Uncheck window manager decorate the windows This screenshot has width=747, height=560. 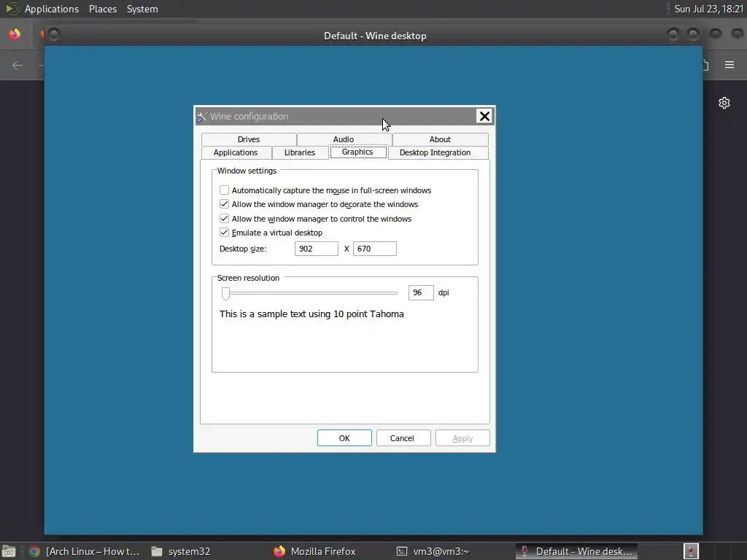225,204
